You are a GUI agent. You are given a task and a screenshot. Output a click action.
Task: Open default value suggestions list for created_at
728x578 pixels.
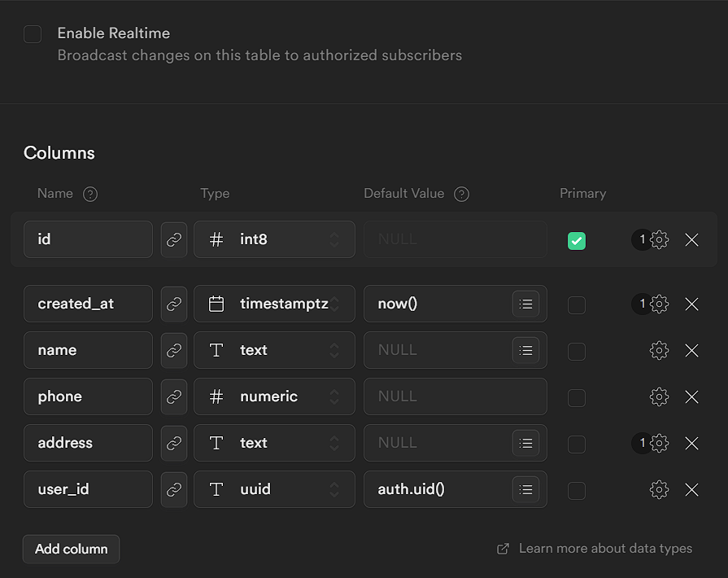[525, 304]
